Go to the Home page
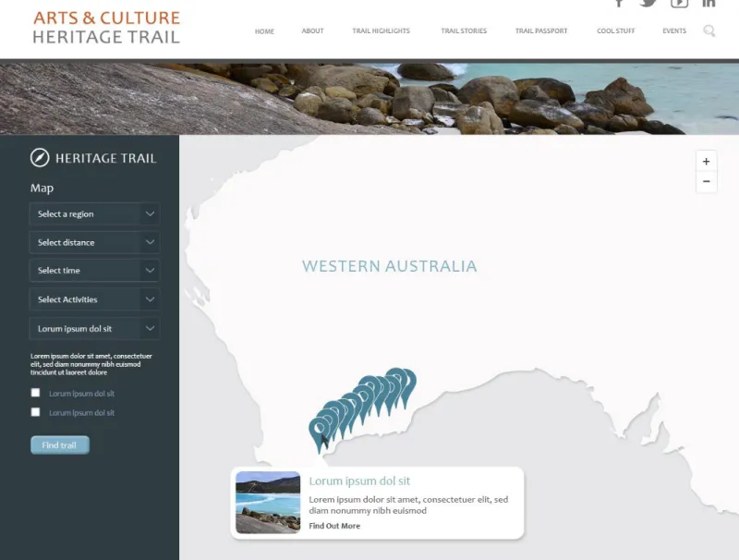The width and height of the screenshot is (739, 560). click(264, 31)
